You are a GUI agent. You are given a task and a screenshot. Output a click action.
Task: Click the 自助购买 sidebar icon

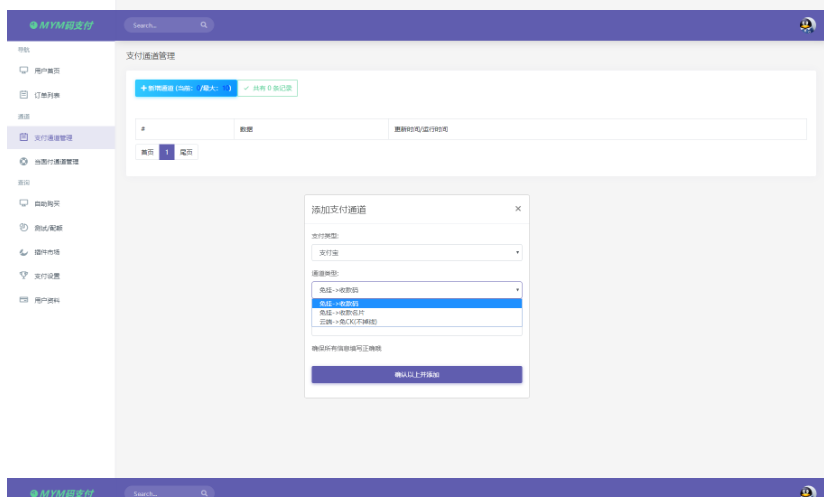click(24, 203)
